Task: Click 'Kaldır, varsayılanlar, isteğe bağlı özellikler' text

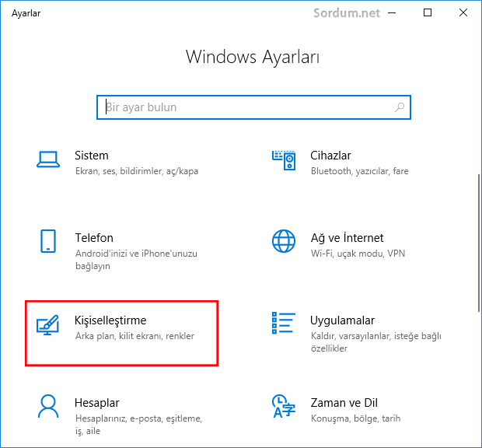Action: [376, 342]
